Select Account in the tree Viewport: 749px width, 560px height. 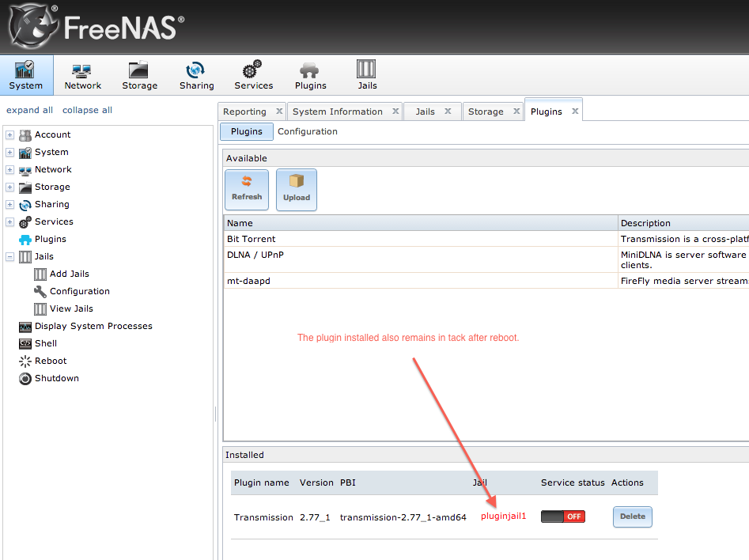tap(52, 134)
